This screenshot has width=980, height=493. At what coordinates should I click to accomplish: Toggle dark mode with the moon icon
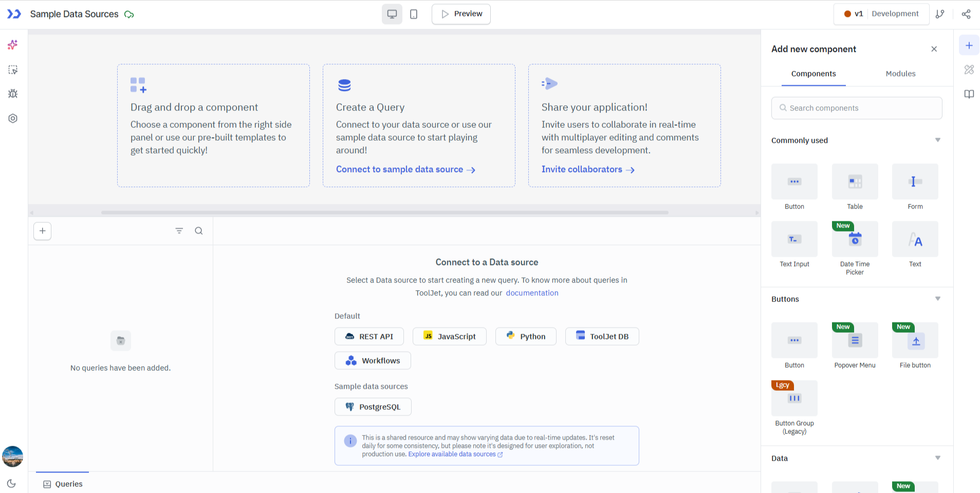pyautogui.click(x=11, y=483)
